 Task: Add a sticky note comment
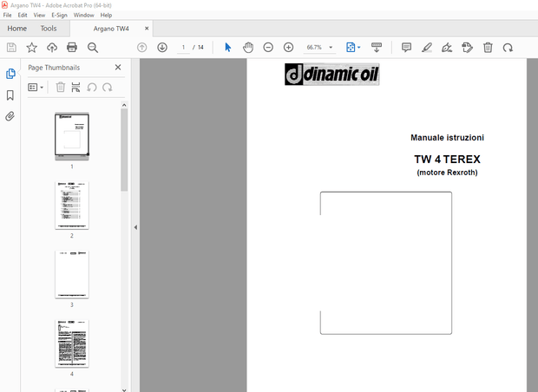tap(407, 48)
